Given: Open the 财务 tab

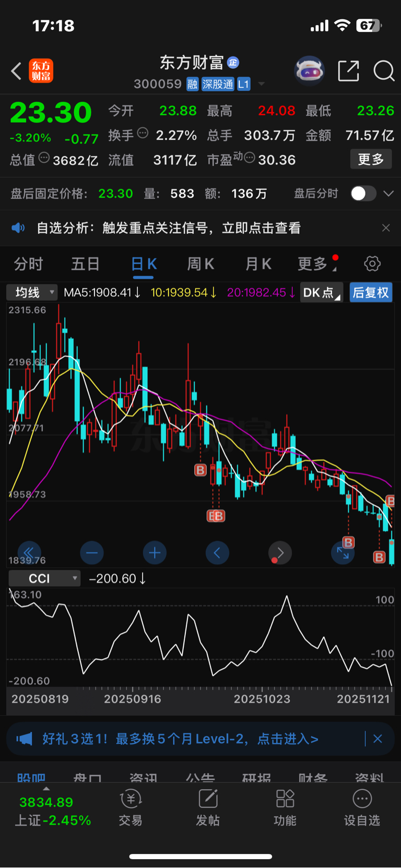Looking at the screenshot, I should click(313, 777).
